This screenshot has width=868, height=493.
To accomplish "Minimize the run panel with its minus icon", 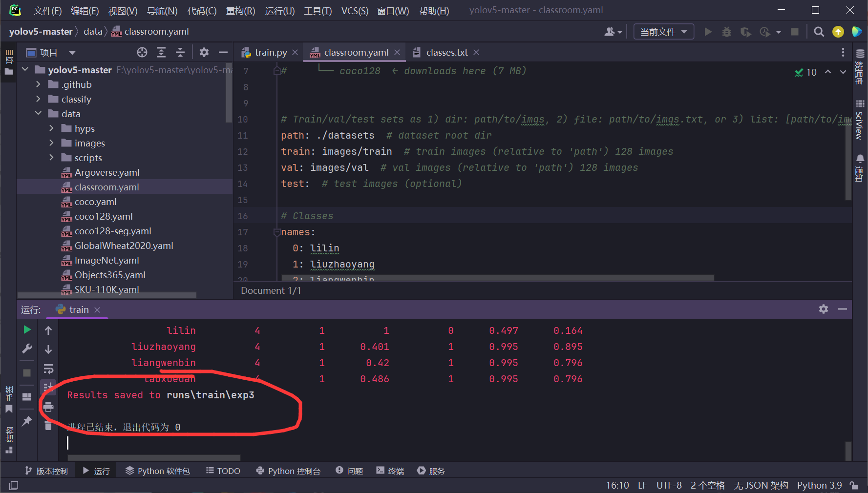I will coord(843,309).
